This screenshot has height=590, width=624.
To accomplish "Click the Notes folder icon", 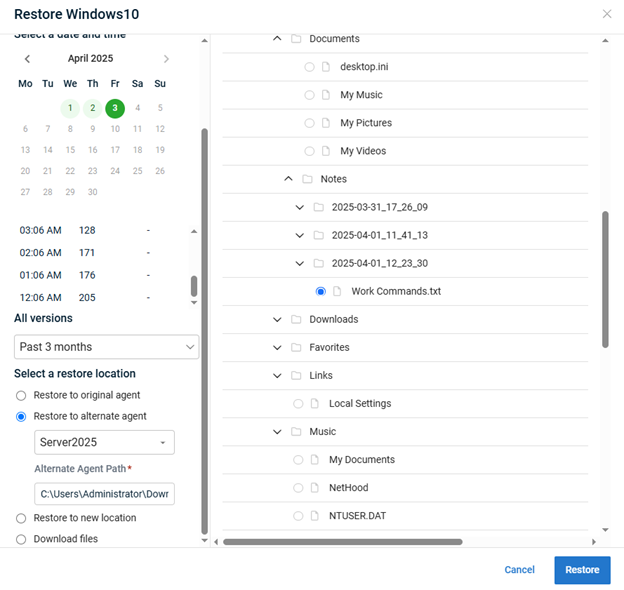I will pyautogui.click(x=307, y=179).
